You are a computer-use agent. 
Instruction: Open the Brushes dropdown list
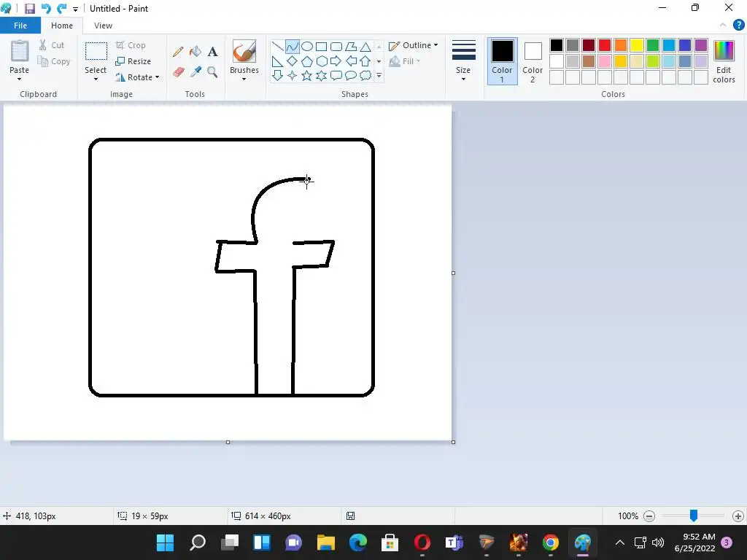point(244,79)
